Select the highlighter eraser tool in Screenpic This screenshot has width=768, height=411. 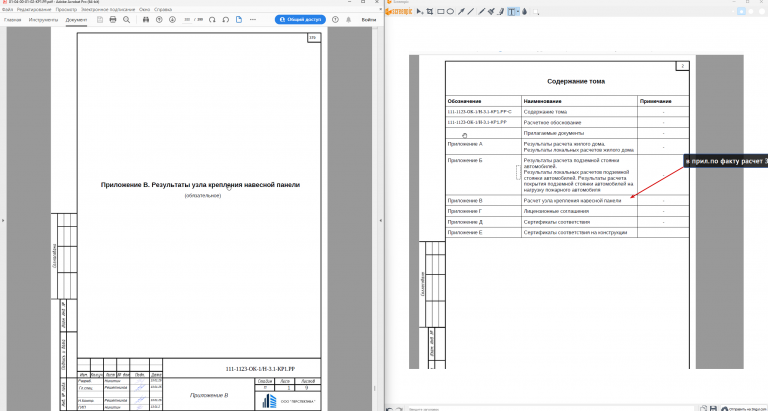(500, 12)
